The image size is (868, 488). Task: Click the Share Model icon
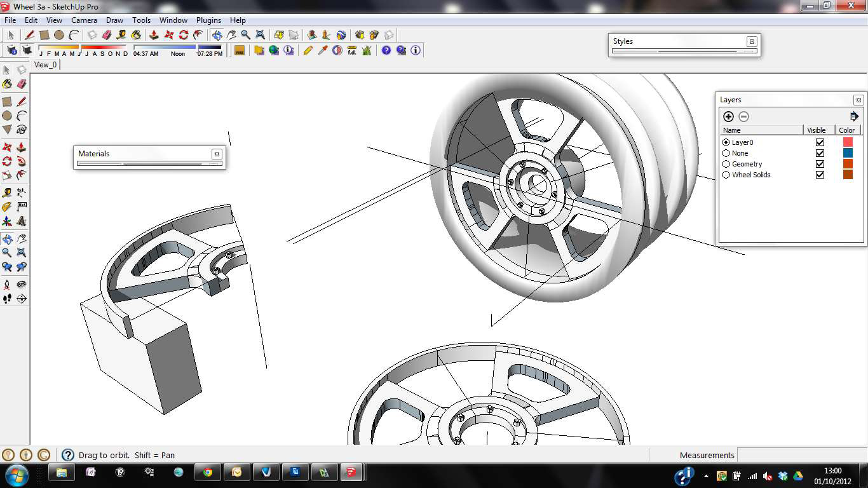point(374,35)
